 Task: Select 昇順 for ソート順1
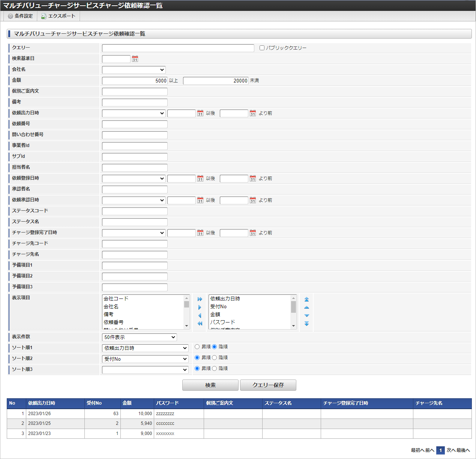click(x=197, y=347)
